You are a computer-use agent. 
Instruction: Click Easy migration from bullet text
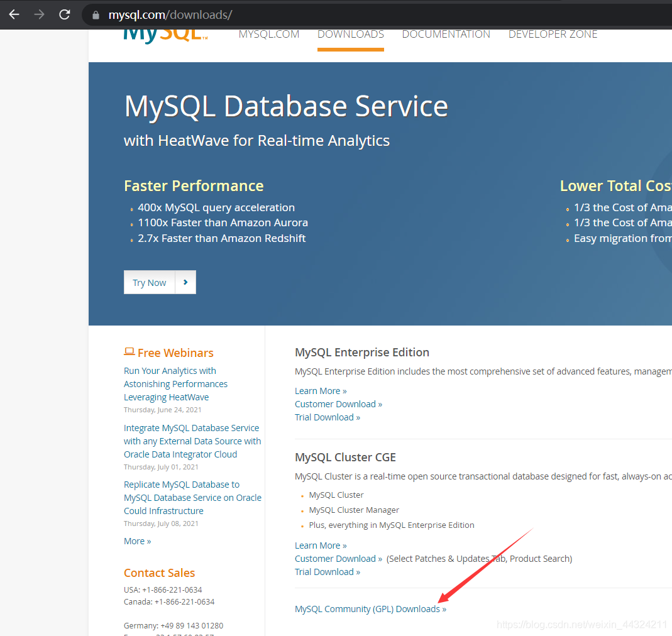coord(623,238)
